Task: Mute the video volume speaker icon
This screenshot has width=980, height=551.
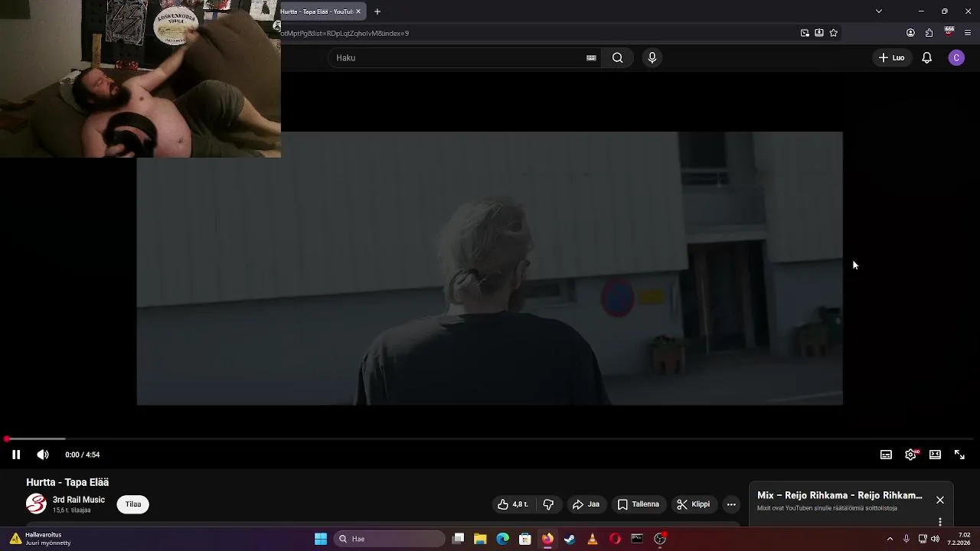Action: pos(43,455)
